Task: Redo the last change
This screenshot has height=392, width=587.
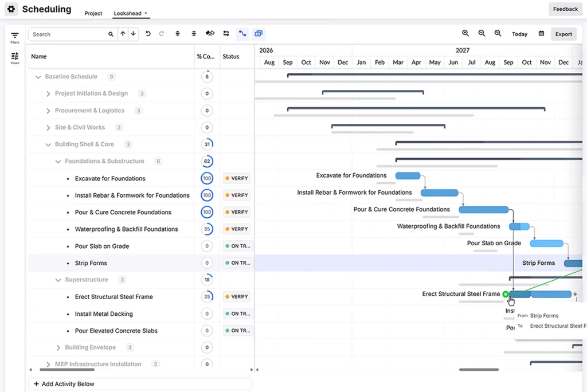Action: coord(161,34)
